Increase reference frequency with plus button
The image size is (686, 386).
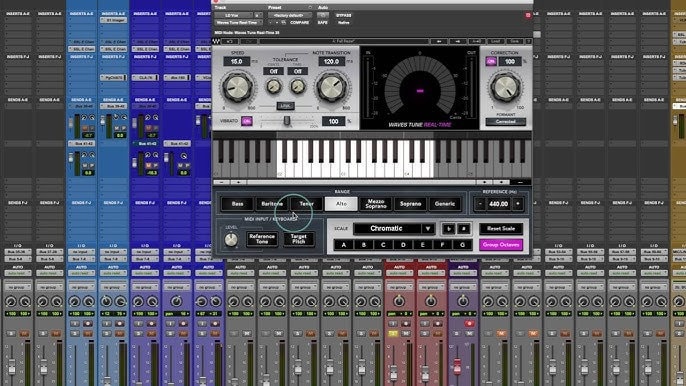518,204
